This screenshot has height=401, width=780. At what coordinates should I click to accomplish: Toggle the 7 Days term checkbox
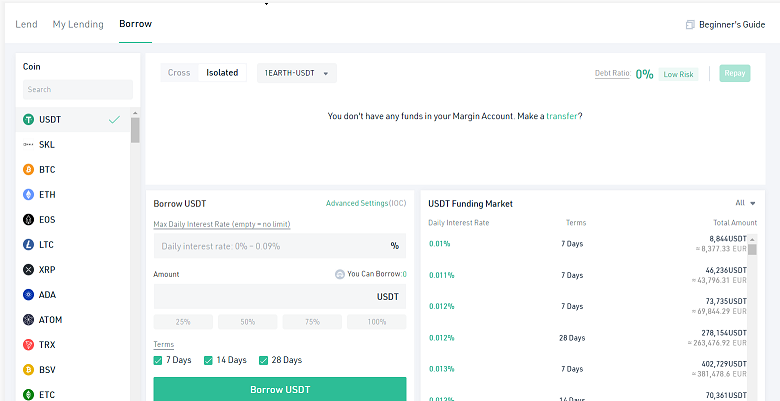(x=158, y=360)
